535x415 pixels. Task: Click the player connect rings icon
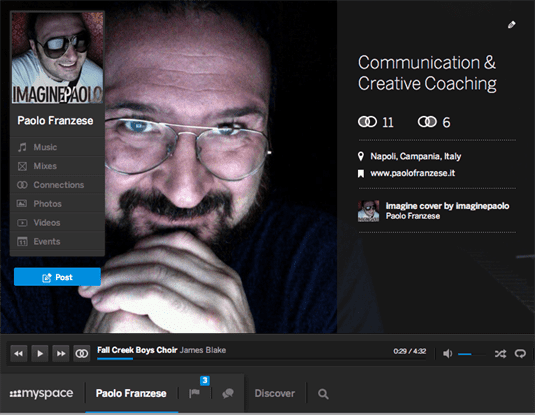[82, 353]
